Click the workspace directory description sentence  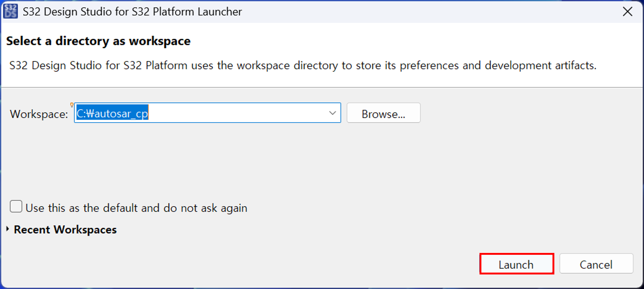pos(303,66)
